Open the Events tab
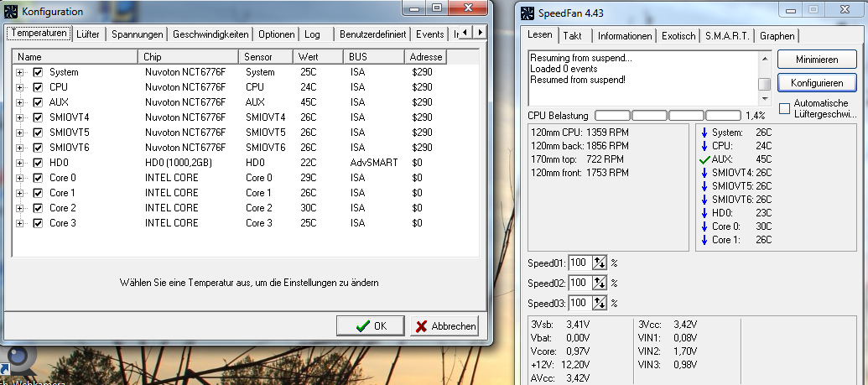Viewport: 868px width, 385px height. click(x=429, y=34)
